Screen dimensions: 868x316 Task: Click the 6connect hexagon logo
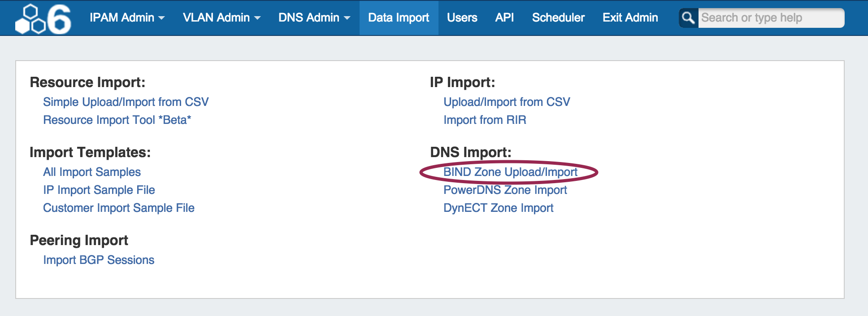[43, 19]
